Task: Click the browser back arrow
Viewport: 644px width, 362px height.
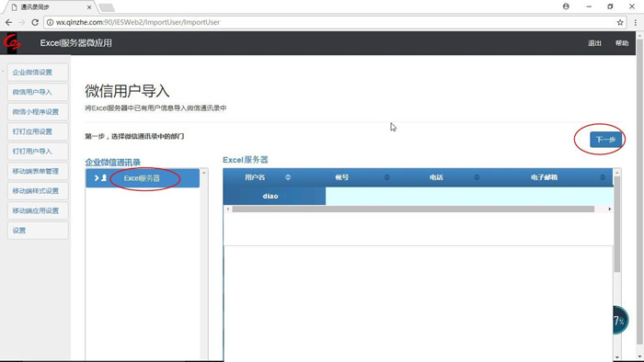Action: pyautogui.click(x=8, y=23)
